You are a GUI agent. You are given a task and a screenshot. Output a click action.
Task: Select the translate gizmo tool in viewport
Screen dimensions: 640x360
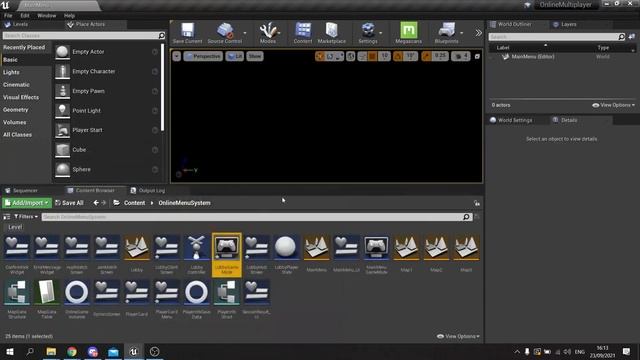pos(320,56)
